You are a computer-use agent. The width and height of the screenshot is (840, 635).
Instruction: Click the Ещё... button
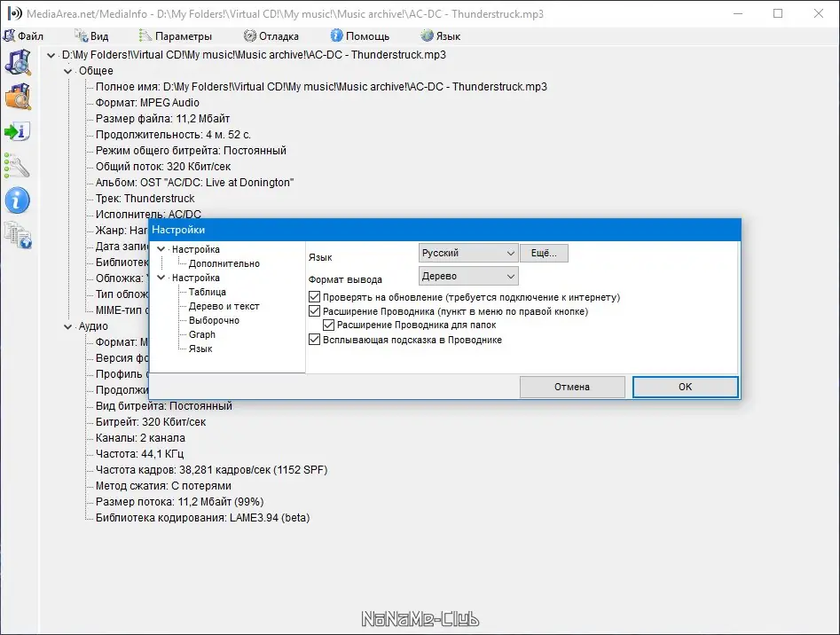[544, 253]
